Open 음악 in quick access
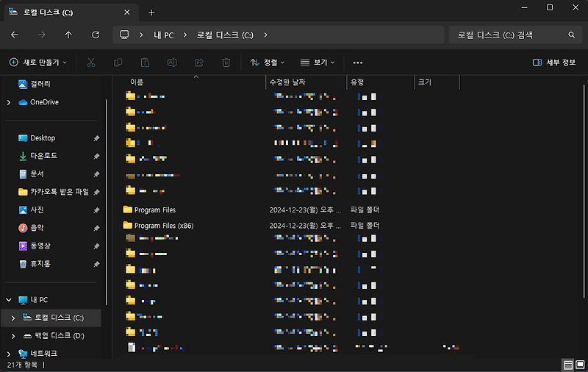 pos(31,228)
